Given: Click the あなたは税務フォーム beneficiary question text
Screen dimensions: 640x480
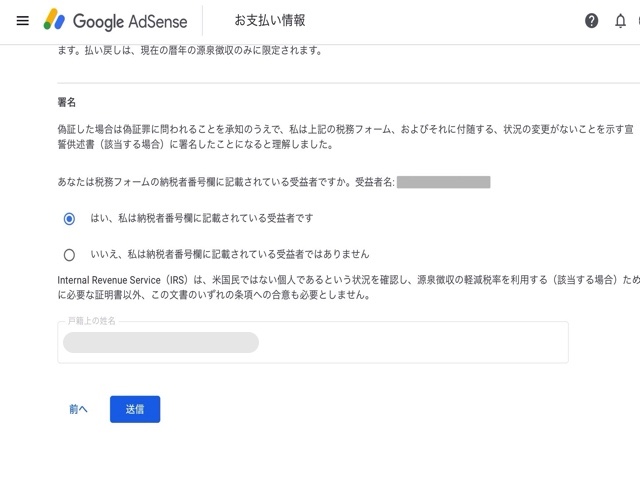Looking at the screenshot, I should [226, 182].
